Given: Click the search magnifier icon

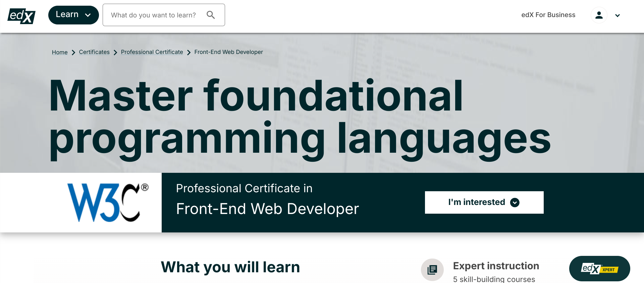Looking at the screenshot, I should pos(211,15).
